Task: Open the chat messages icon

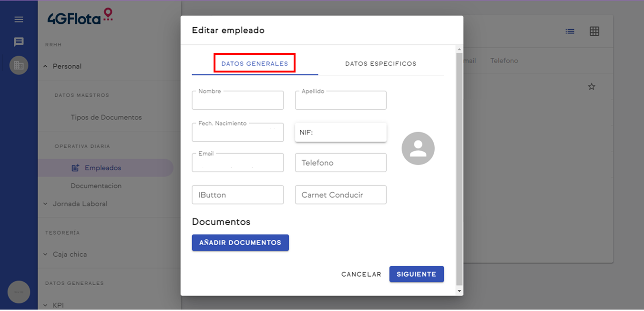Action: (19, 42)
